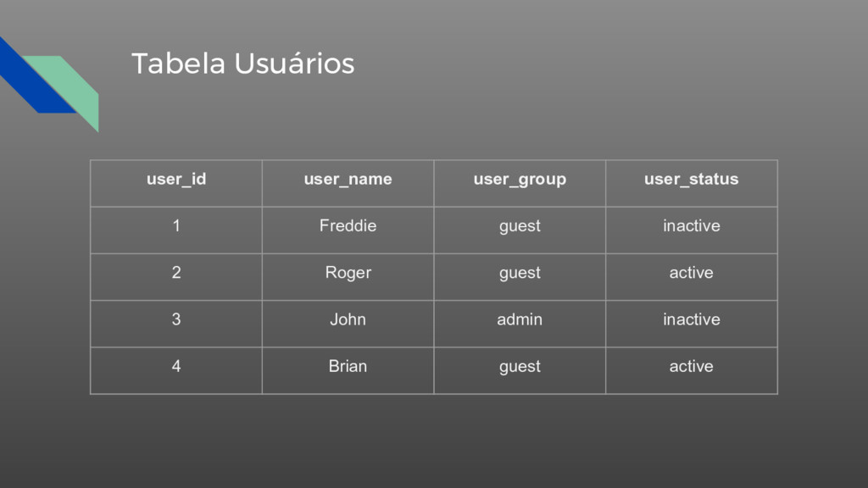The width and height of the screenshot is (868, 488).
Task: Select the user_id column header
Action: point(176,183)
